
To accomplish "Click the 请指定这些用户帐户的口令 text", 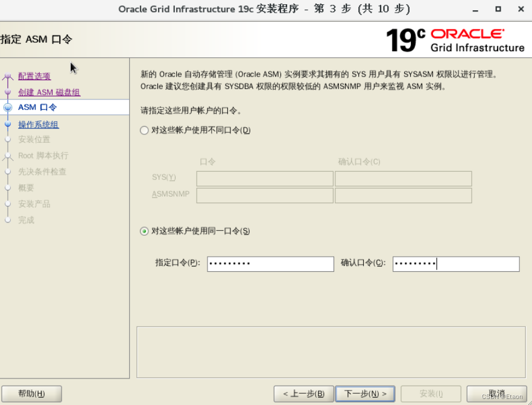I will [x=191, y=110].
